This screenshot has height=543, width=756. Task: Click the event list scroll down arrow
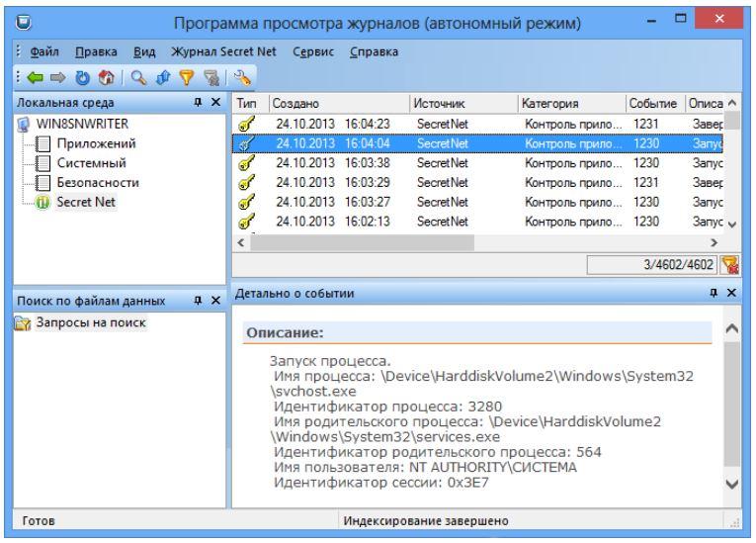pos(732,225)
